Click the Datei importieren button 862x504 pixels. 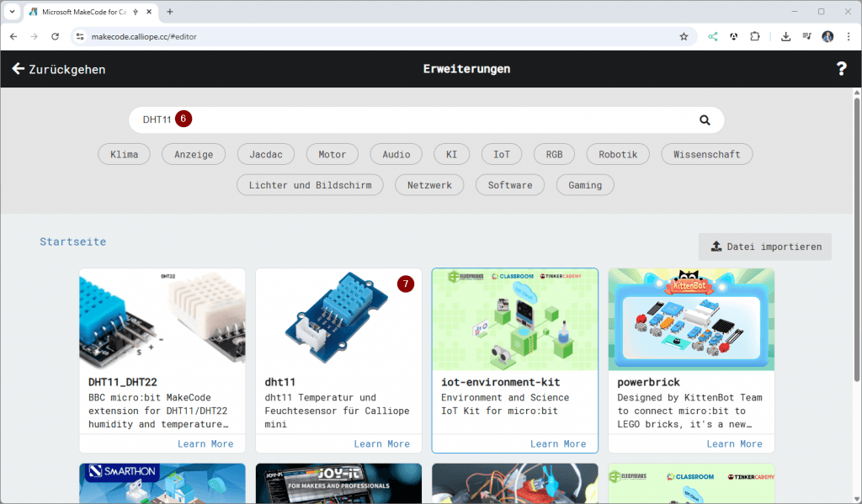coord(765,246)
